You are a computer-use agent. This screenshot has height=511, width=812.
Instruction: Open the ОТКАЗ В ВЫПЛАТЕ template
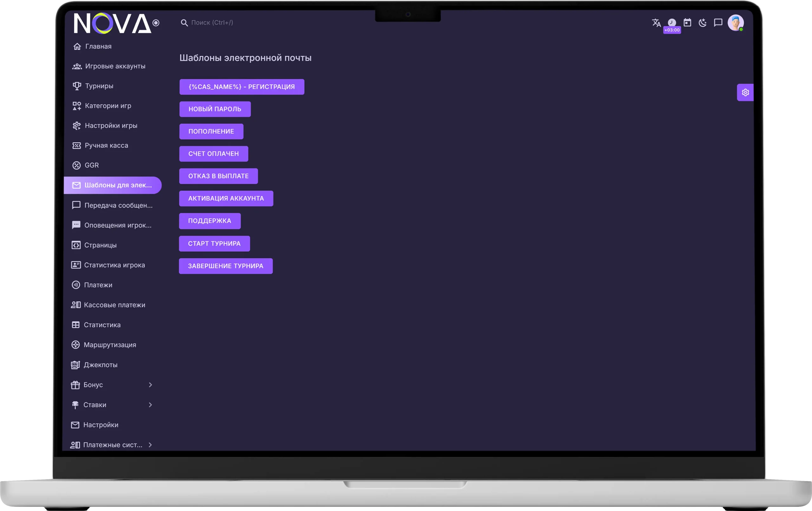click(x=218, y=176)
